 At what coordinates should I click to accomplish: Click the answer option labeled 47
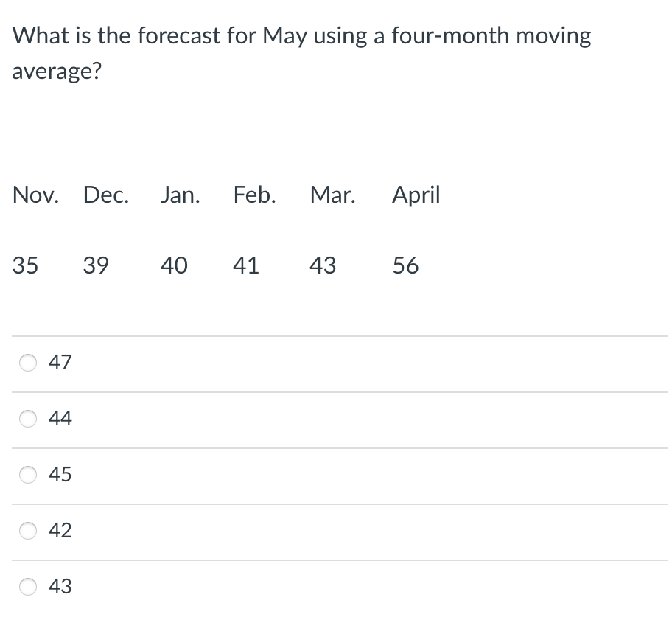[x=60, y=362]
